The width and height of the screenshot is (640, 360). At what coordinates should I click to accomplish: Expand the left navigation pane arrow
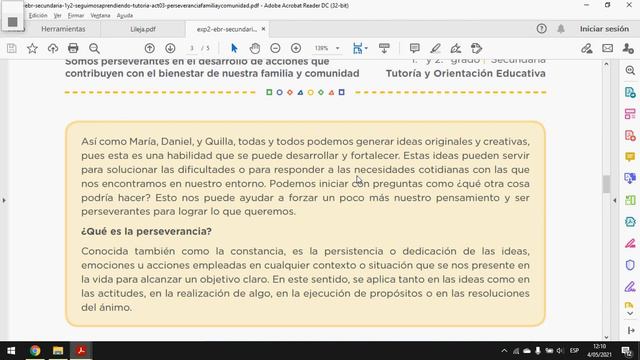click(x=4, y=200)
